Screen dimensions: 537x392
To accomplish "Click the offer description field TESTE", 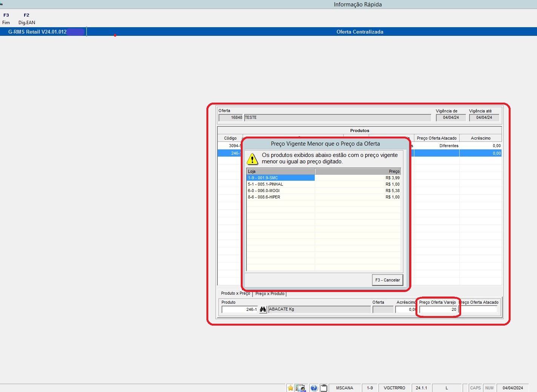I will coord(338,118).
